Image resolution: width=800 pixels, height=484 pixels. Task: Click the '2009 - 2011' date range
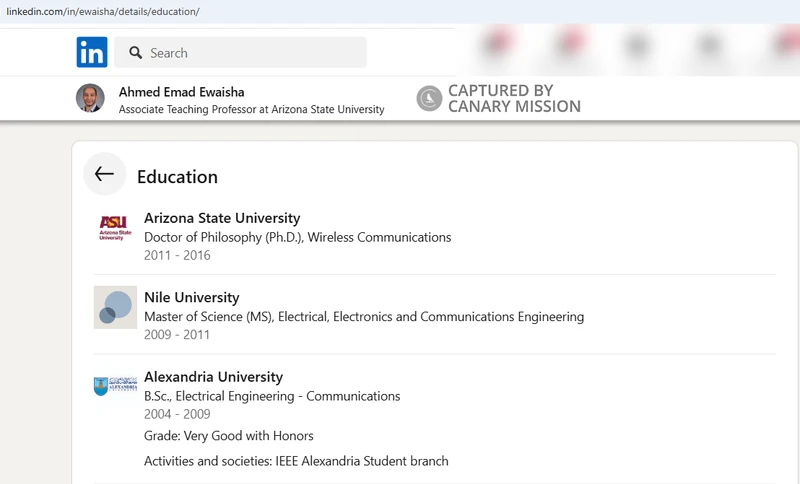point(177,335)
